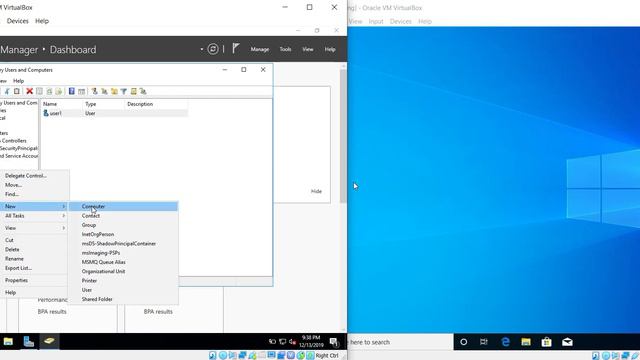Choose Organizational Unit from New submenu

pyautogui.click(x=123, y=271)
